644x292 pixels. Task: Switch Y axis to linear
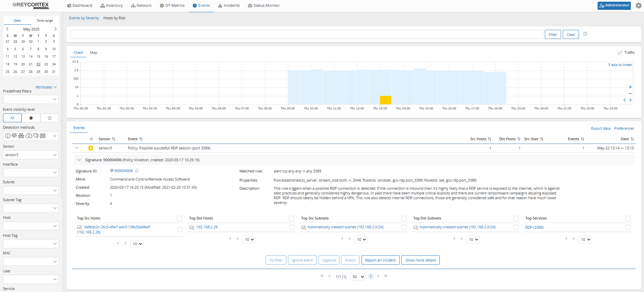[620, 65]
